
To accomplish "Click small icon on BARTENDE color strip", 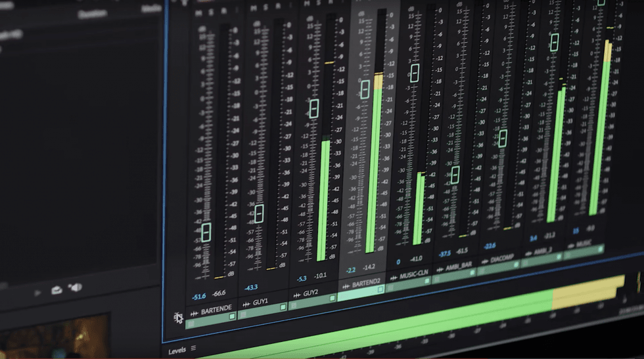I will (191, 325).
